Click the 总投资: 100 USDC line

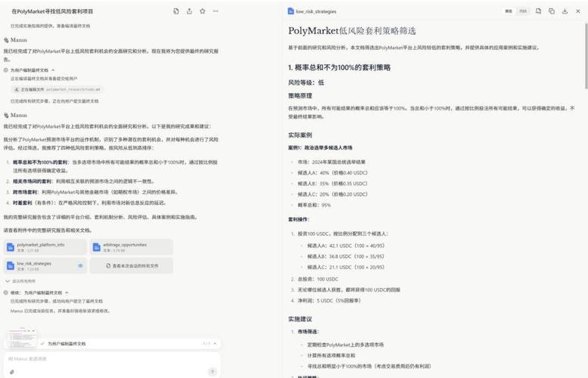(x=318, y=279)
